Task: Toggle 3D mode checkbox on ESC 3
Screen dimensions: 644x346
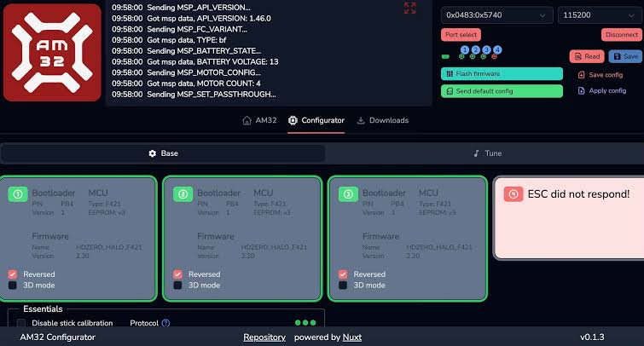Action: (x=343, y=285)
